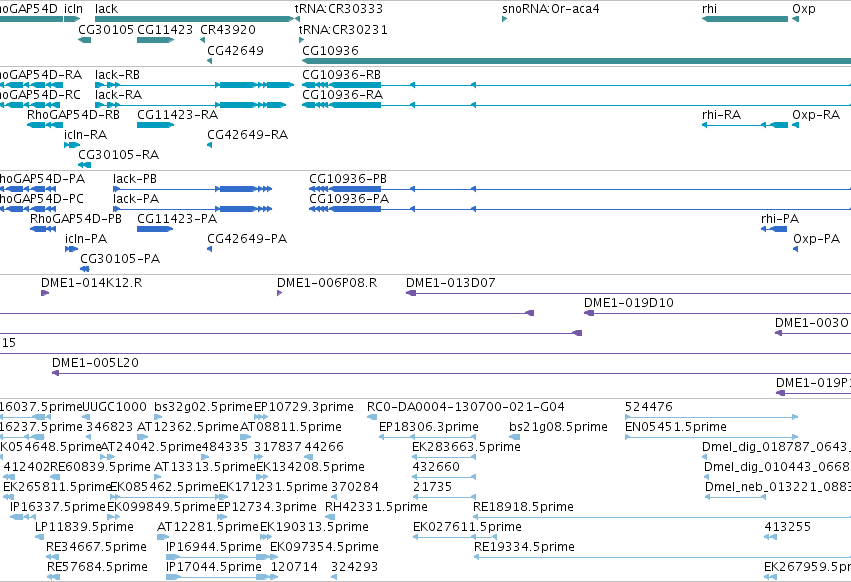Viewport: 851px width, 582px height.
Task: Click the Oxp-PA protein label
Action: (816, 239)
